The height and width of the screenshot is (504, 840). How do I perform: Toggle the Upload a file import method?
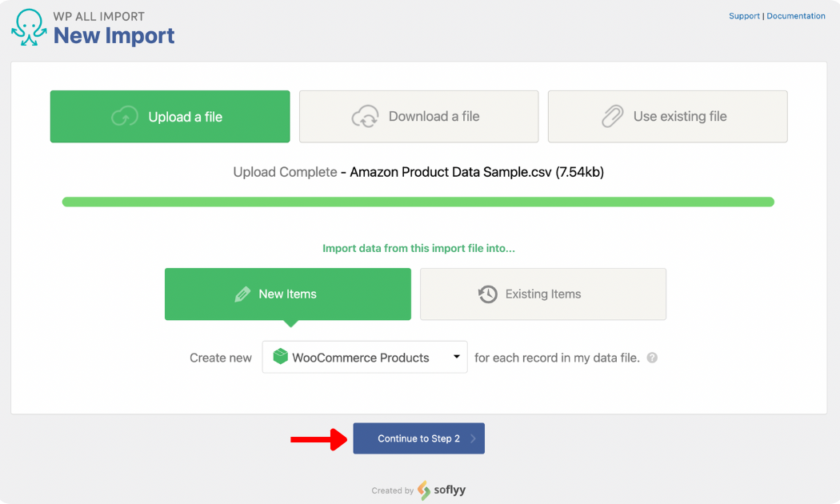pyautogui.click(x=170, y=116)
